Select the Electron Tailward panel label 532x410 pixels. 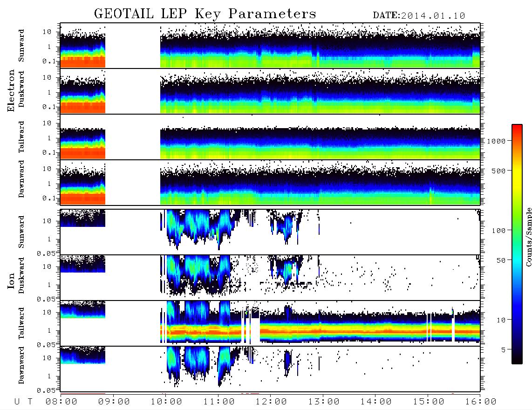(x=21, y=137)
